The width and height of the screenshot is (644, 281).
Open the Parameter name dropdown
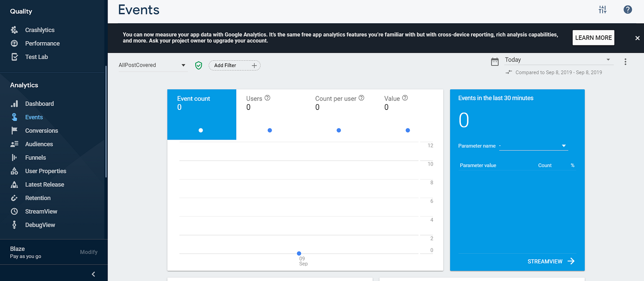[x=533, y=146]
